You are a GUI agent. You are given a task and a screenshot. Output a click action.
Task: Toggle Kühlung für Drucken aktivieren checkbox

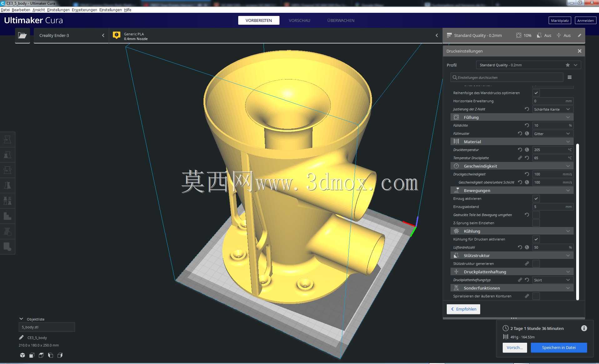click(536, 239)
